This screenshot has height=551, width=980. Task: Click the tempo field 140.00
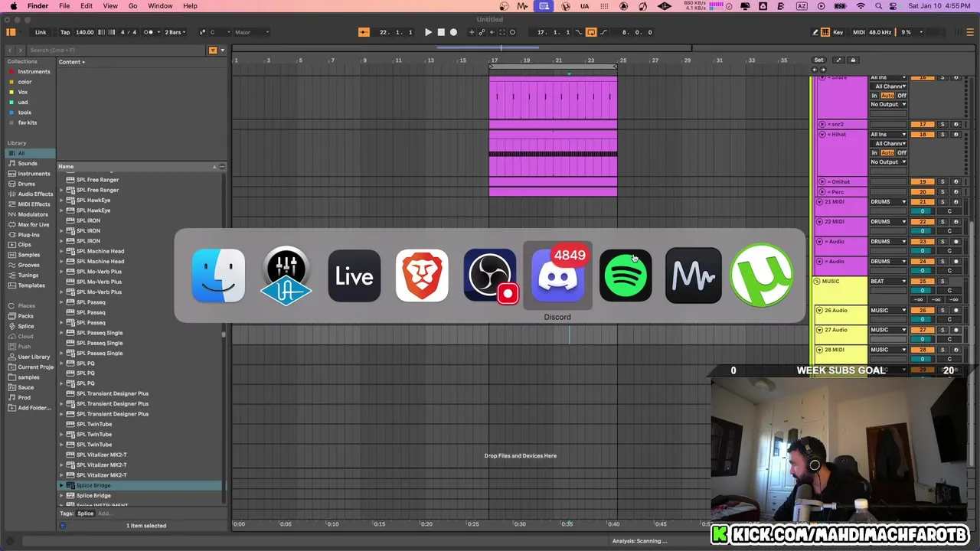(85, 32)
